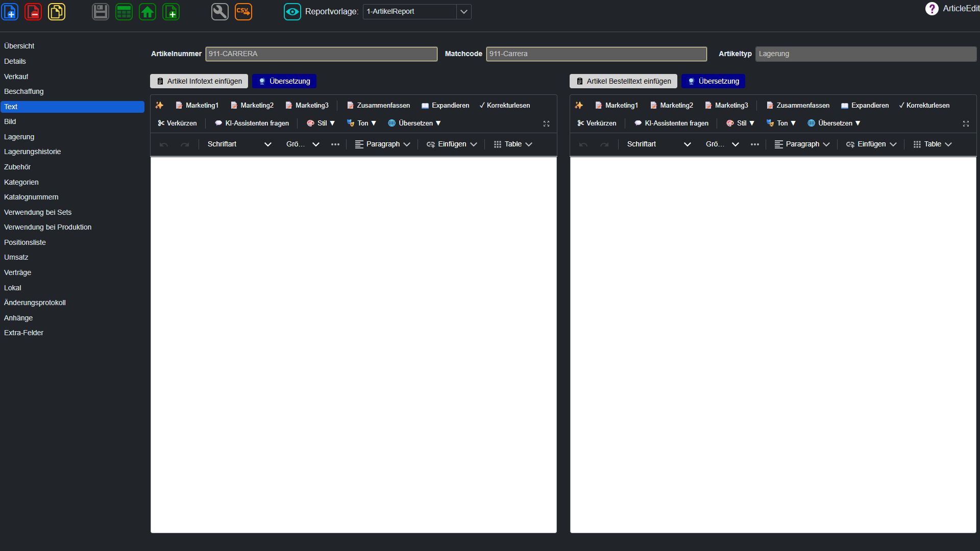Click the AI sparkle icon in right editor

tap(579, 105)
